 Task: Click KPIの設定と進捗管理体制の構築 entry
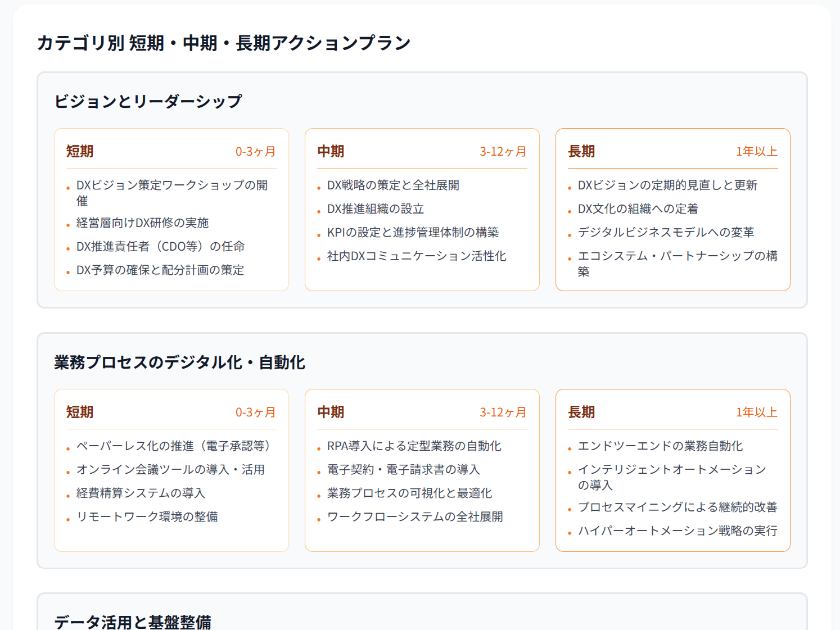coord(414,232)
